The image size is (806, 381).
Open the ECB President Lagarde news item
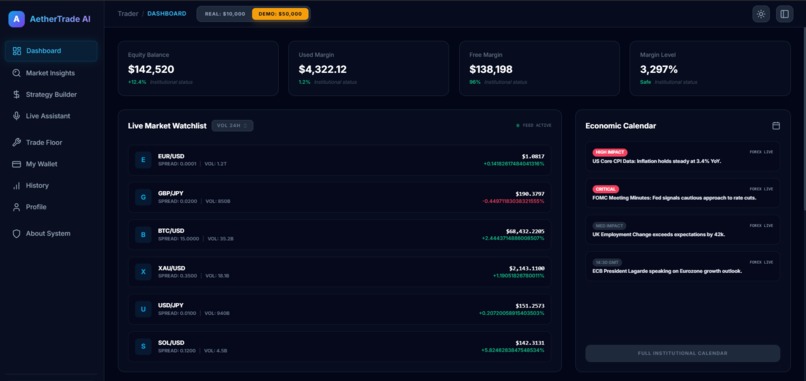(683, 266)
